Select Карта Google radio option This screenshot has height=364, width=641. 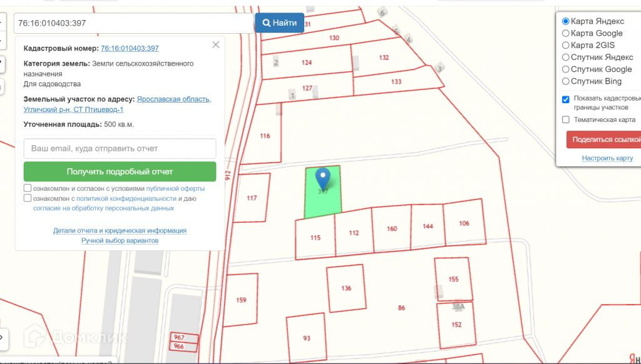[566, 33]
